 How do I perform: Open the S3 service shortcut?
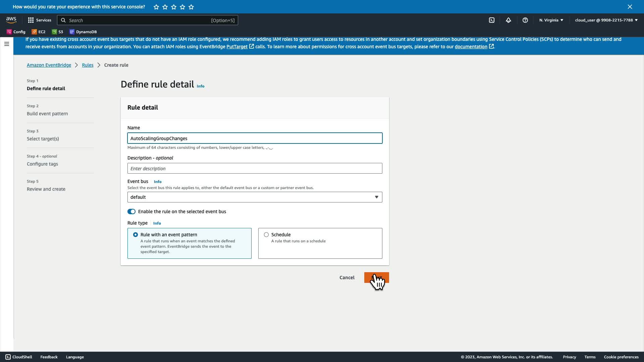57,32
